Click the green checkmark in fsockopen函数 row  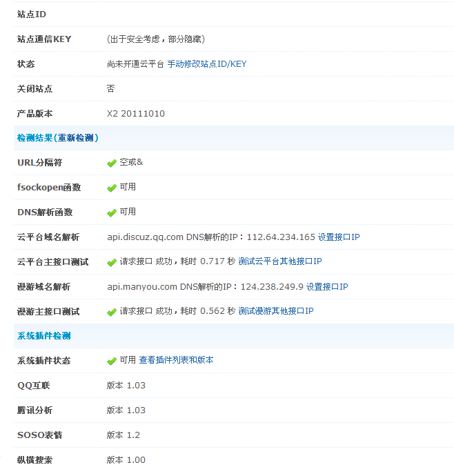112,188
